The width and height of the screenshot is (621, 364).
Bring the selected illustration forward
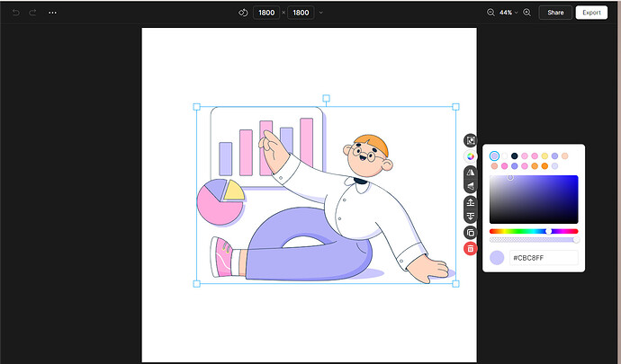coord(471,202)
